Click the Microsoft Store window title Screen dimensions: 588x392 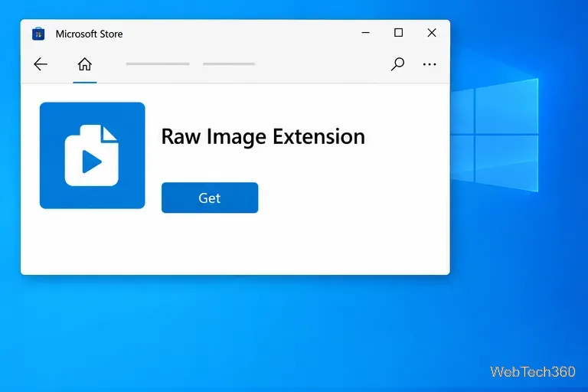[90, 34]
